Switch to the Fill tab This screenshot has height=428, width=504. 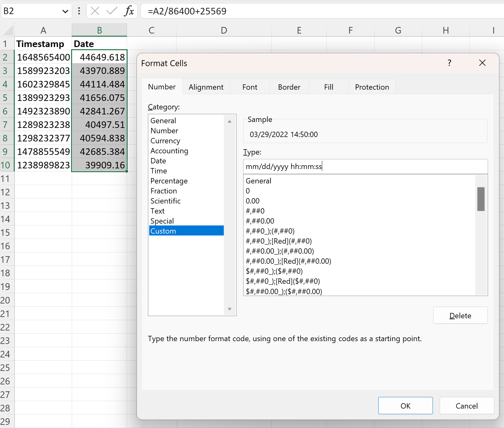(328, 87)
